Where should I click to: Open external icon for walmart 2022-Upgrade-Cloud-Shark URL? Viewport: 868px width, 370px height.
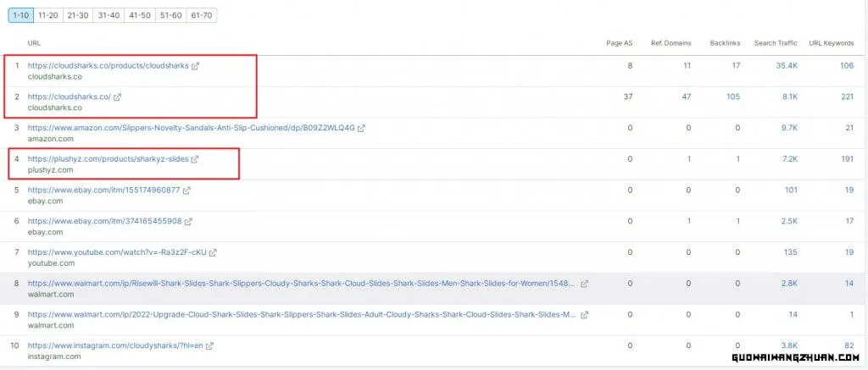click(x=585, y=315)
